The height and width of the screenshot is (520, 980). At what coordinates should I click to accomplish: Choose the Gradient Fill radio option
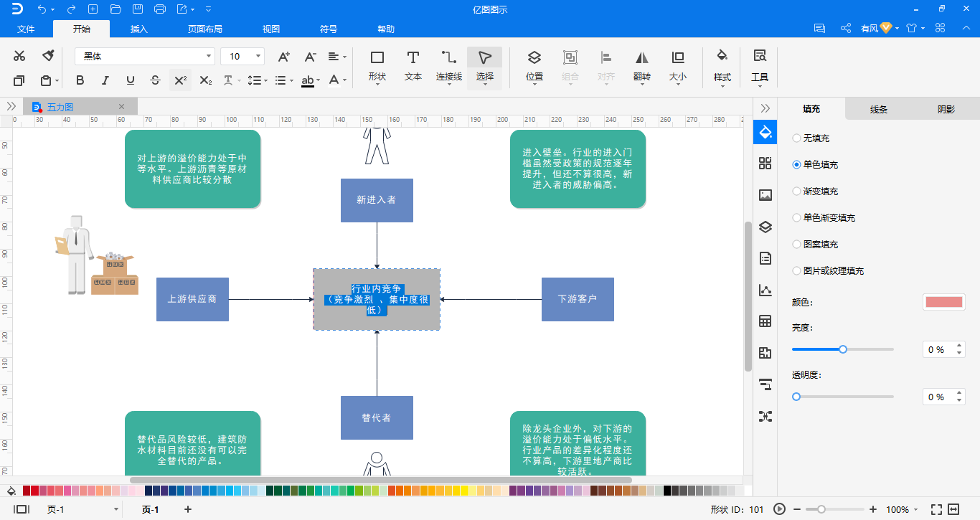tap(796, 192)
